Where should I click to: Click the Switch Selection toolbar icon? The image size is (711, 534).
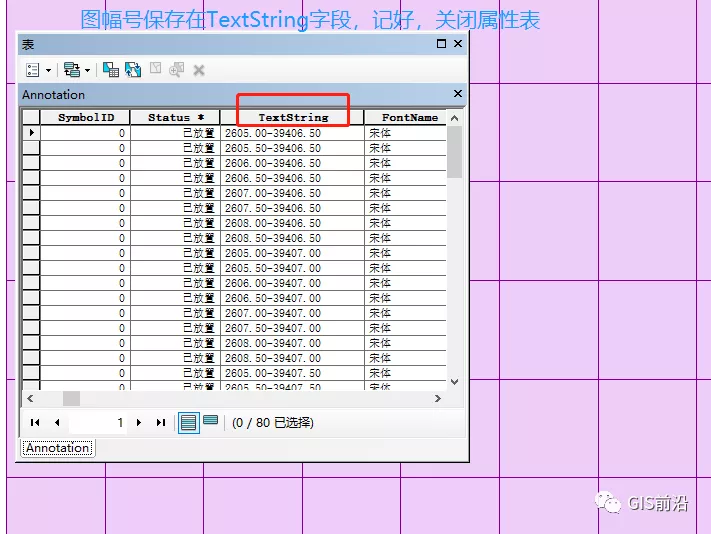tap(133, 70)
